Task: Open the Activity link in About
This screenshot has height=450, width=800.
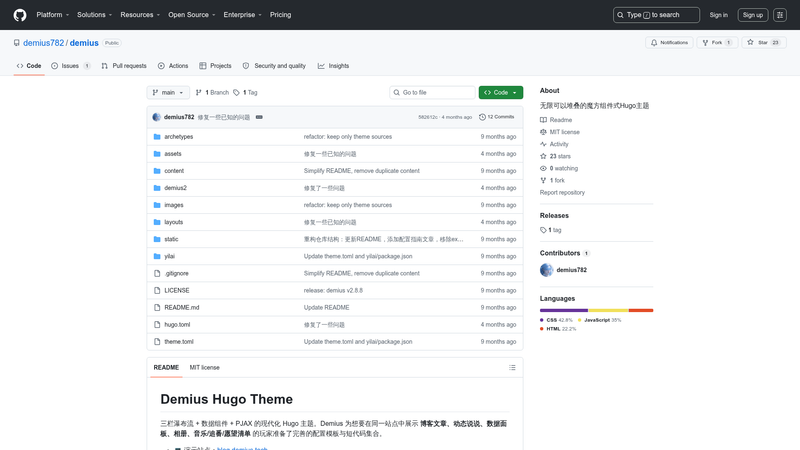Action: click(x=559, y=144)
